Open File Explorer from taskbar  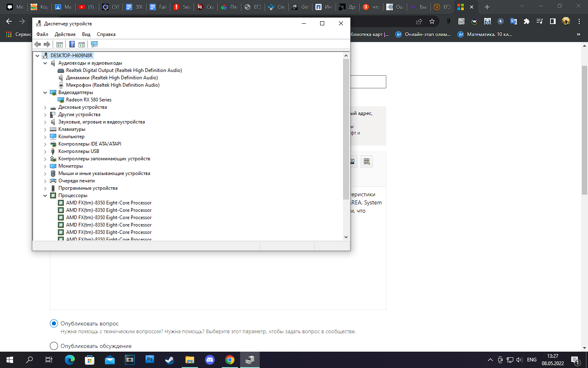[x=190, y=360]
